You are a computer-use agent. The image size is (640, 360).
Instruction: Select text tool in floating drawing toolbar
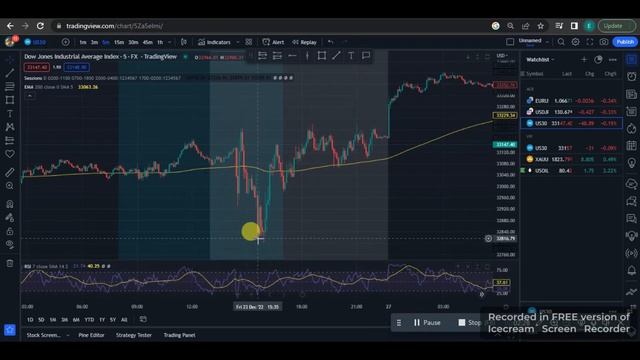click(351, 56)
